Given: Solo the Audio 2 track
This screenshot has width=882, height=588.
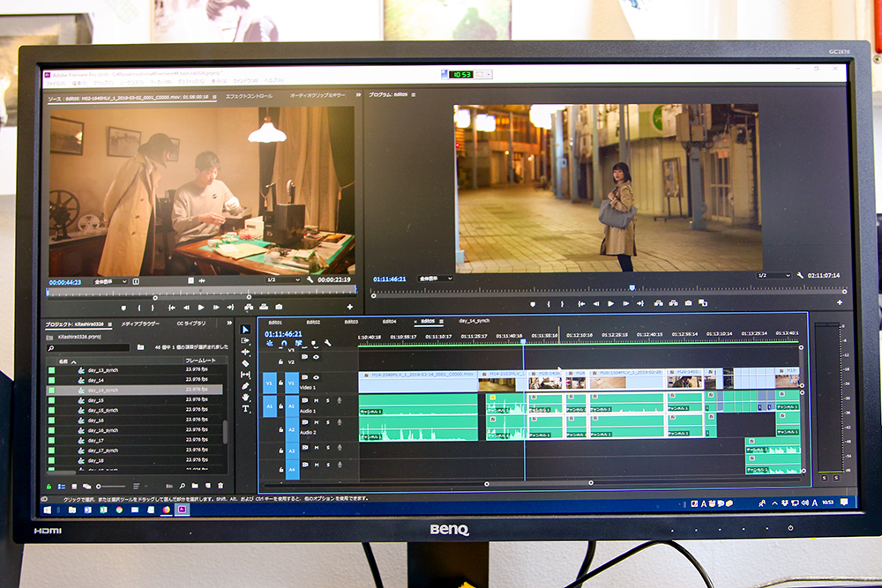Looking at the screenshot, I should [328, 422].
